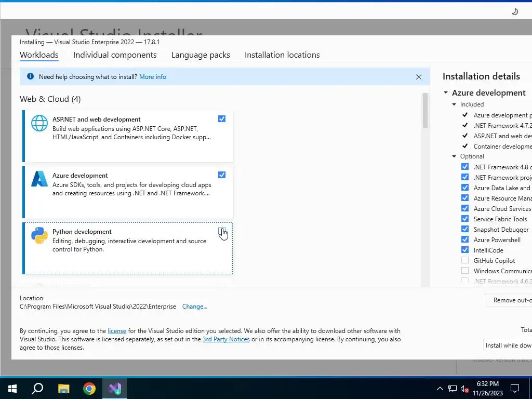Uncheck .NET Framework 4.8 optional component
The image size is (532, 399).
coord(465,167)
